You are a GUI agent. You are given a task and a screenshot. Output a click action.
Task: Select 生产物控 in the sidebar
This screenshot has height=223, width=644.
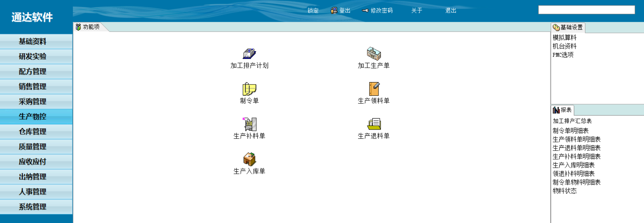coord(33,116)
